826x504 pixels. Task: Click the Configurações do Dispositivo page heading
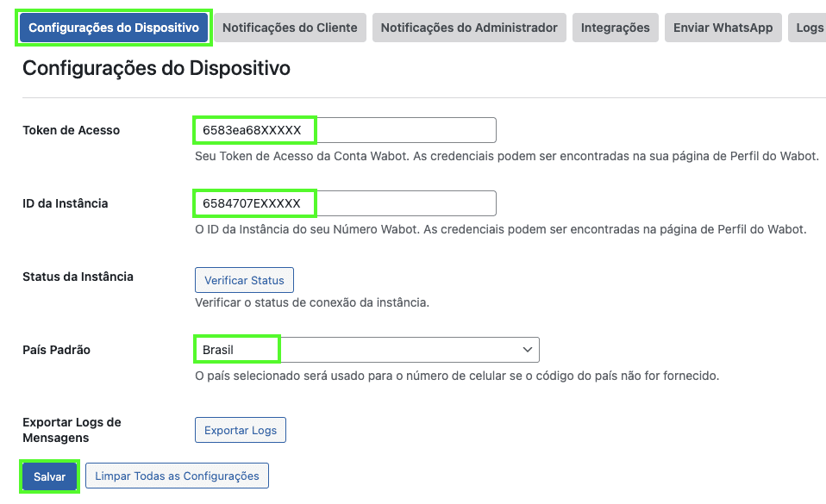click(x=156, y=68)
